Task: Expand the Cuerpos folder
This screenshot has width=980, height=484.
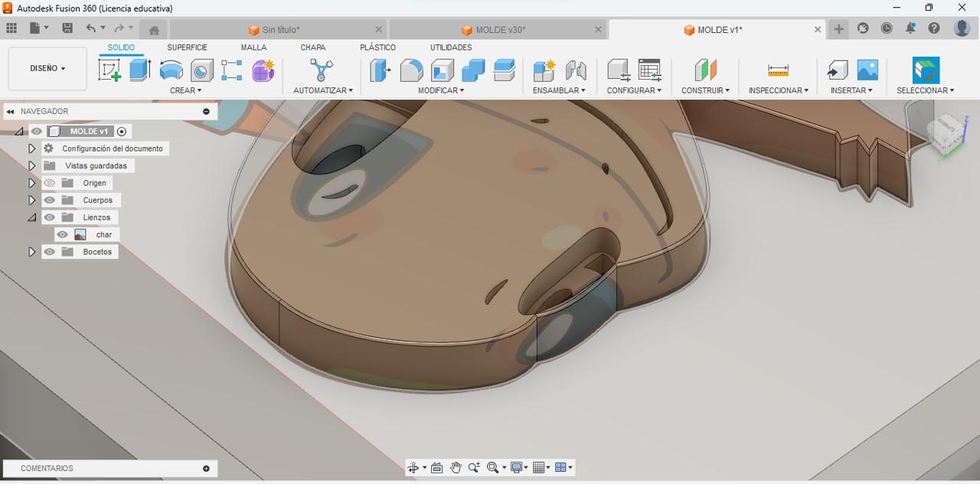Action: coord(31,200)
